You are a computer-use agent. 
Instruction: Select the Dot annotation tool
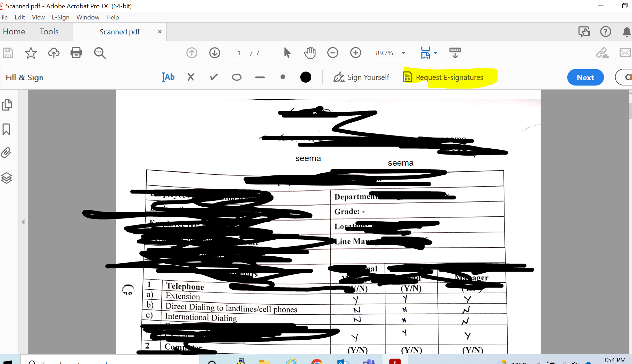point(282,77)
